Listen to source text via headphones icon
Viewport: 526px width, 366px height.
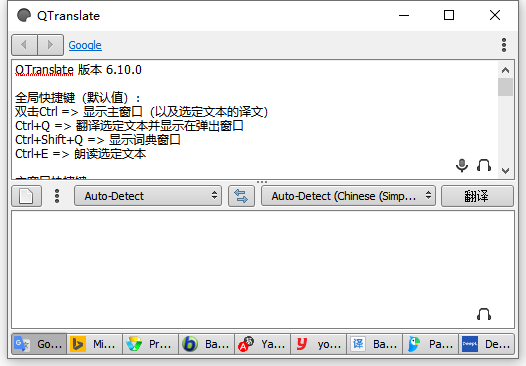[484, 165]
